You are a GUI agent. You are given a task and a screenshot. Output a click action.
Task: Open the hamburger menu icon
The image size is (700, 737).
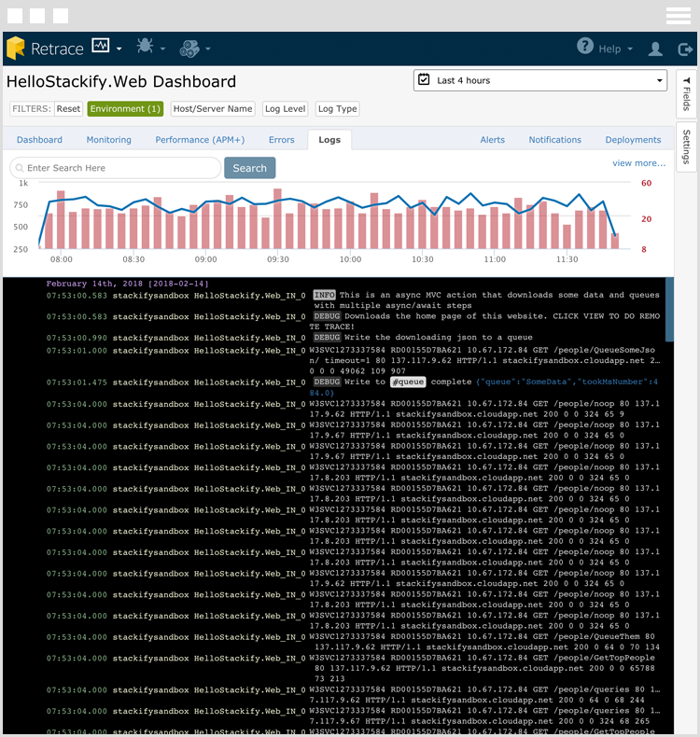(x=679, y=16)
